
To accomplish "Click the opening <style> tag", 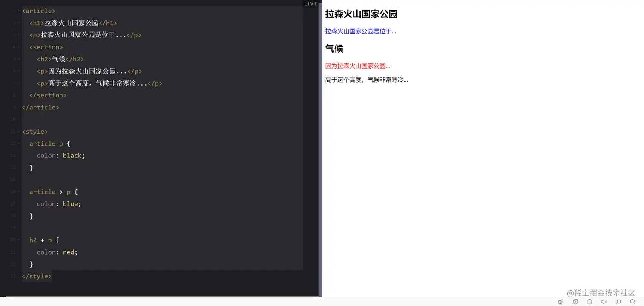I will [x=35, y=132].
